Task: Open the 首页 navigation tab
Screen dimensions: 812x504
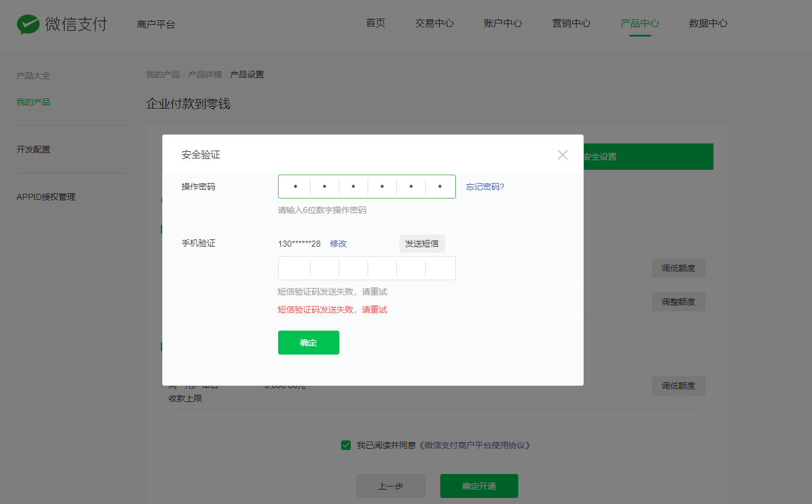Action: pyautogui.click(x=375, y=23)
